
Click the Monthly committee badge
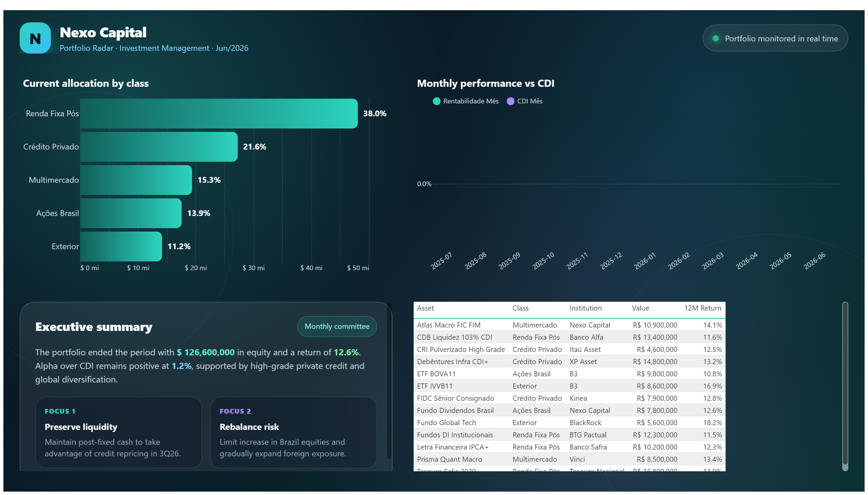(337, 326)
